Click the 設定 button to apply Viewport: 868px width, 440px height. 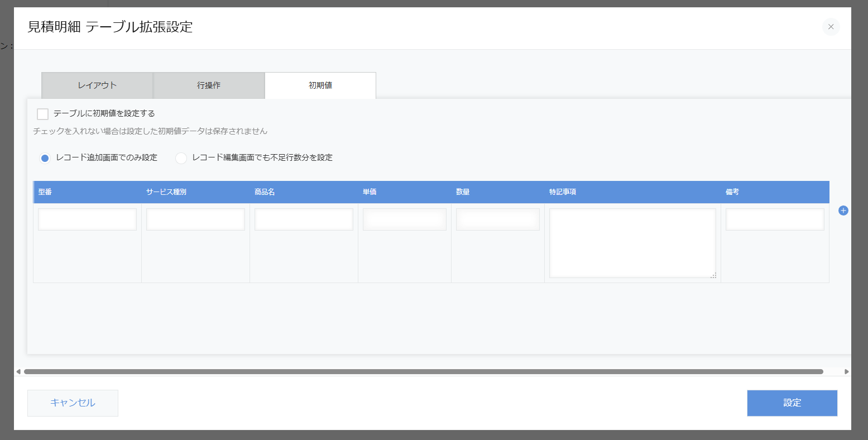pos(792,403)
